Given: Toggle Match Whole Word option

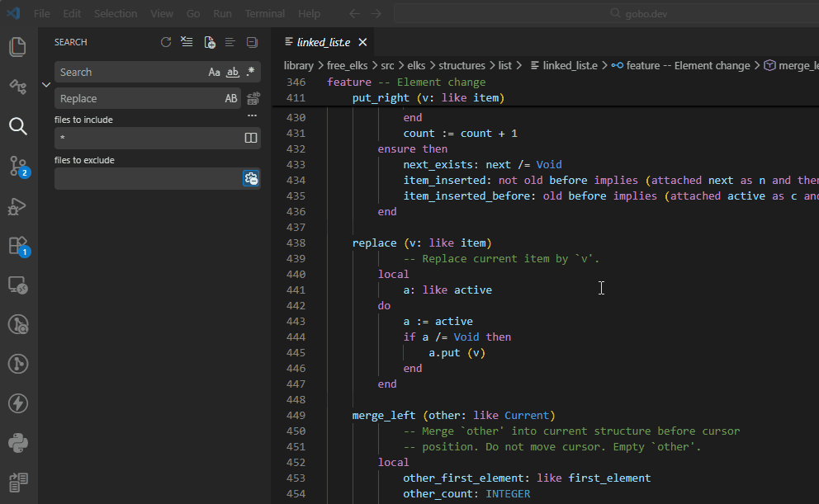Looking at the screenshot, I should [x=233, y=73].
